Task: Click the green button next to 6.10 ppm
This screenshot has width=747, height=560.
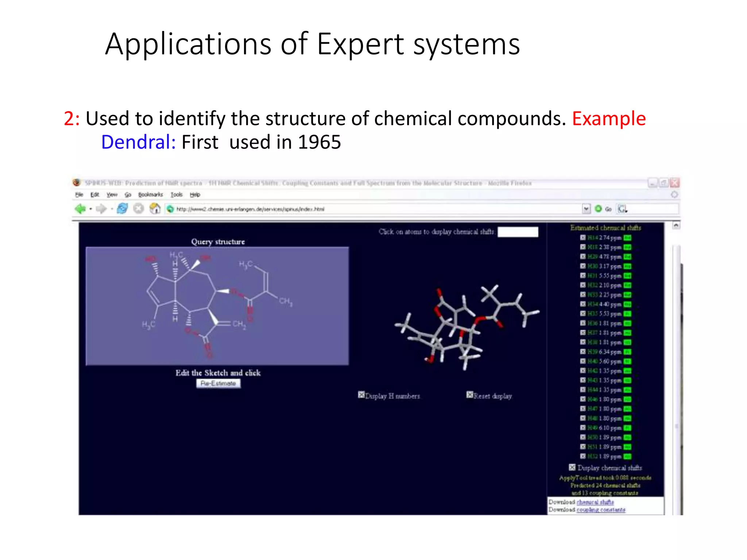Action: tap(627, 428)
